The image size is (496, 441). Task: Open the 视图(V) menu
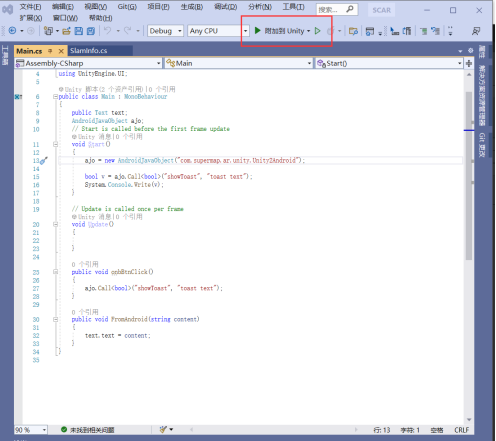(95, 7)
